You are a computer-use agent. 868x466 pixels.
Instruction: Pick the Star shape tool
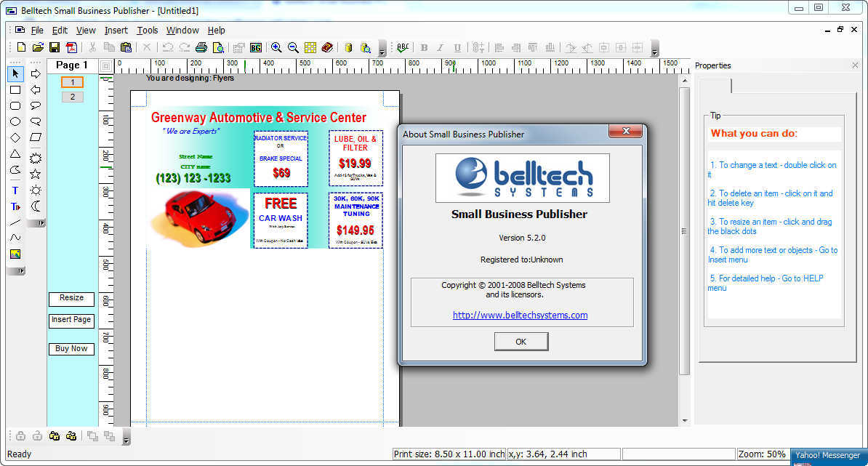(x=36, y=173)
